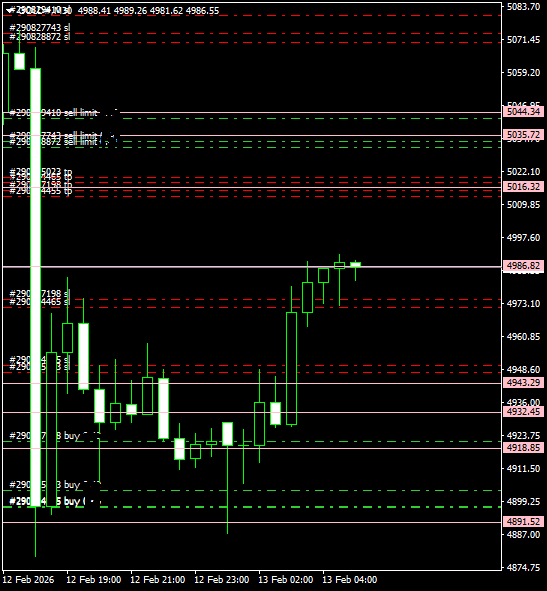Click the 4923.75 price scale label
547x591 pixels.
pyautogui.click(x=523, y=436)
